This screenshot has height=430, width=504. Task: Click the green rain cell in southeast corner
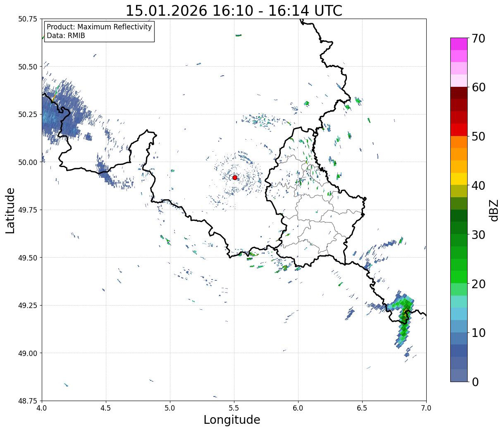pos(404,320)
